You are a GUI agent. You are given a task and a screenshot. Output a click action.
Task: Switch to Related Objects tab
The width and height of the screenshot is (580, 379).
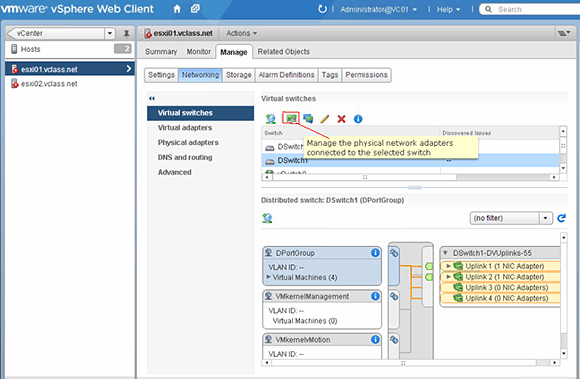tap(284, 52)
